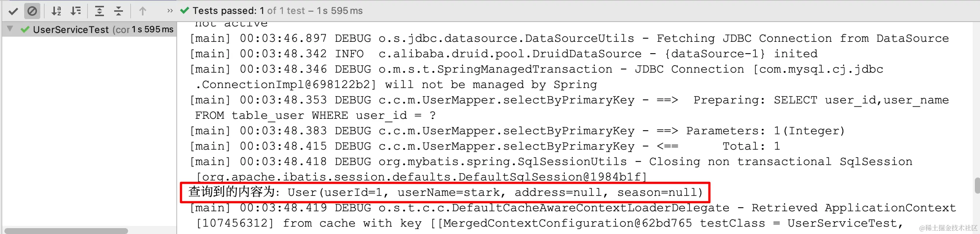Collapse the UserServiceTest tree node
Image resolution: width=980 pixels, height=234 pixels.
point(10,29)
